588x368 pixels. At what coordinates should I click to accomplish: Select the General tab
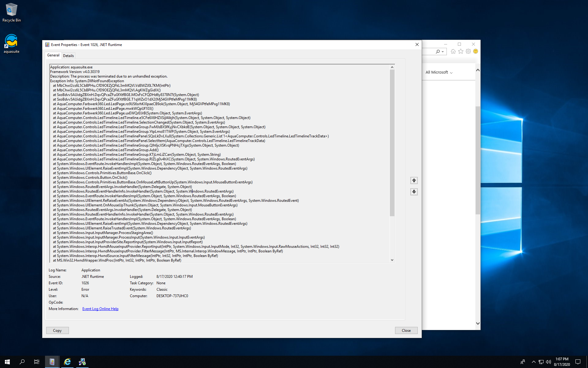click(53, 56)
